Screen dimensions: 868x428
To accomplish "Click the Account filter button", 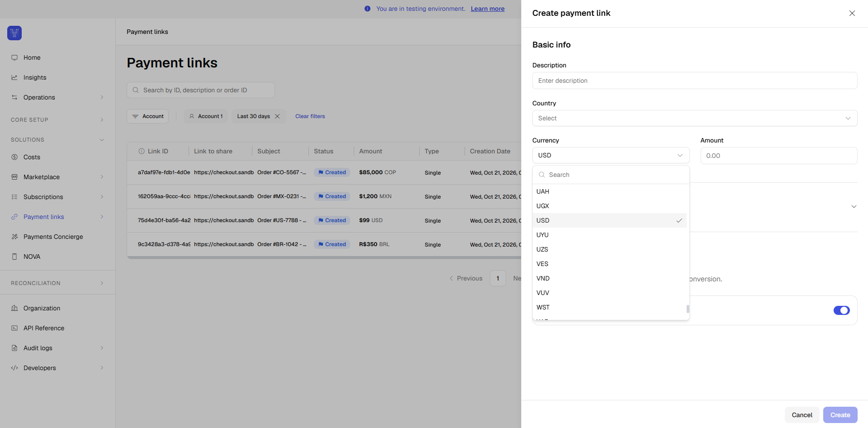I will click(x=148, y=116).
